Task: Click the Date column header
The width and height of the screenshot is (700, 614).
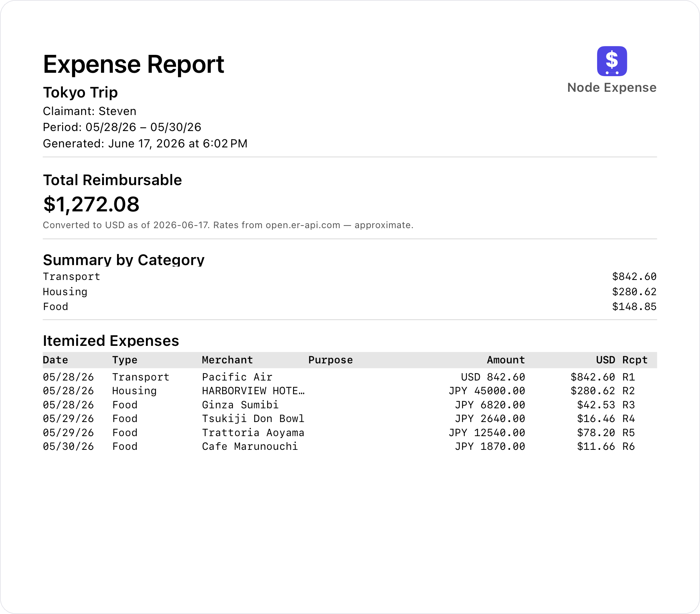Action: [x=56, y=360]
